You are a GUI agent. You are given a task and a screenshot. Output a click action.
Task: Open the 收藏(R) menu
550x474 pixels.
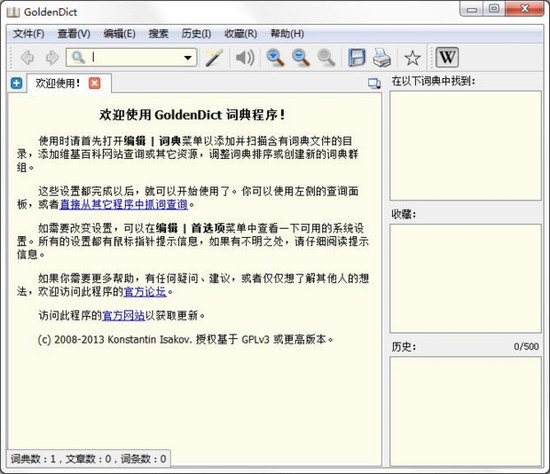241,34
